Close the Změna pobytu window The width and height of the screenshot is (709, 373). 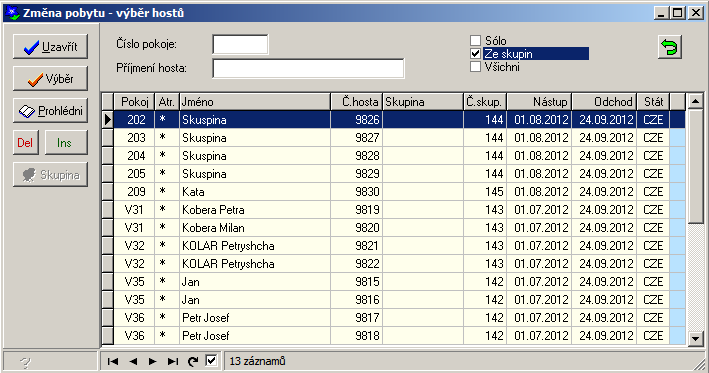[695, 13]
